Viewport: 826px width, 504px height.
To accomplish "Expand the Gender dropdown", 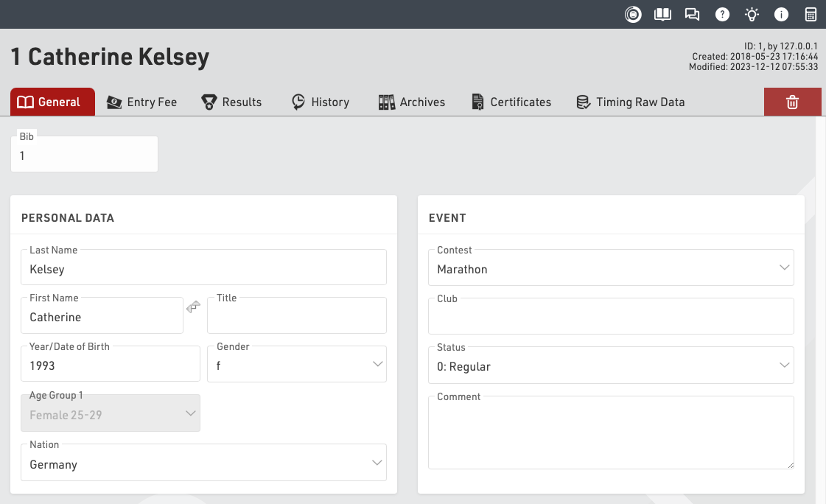I will 296,365.
